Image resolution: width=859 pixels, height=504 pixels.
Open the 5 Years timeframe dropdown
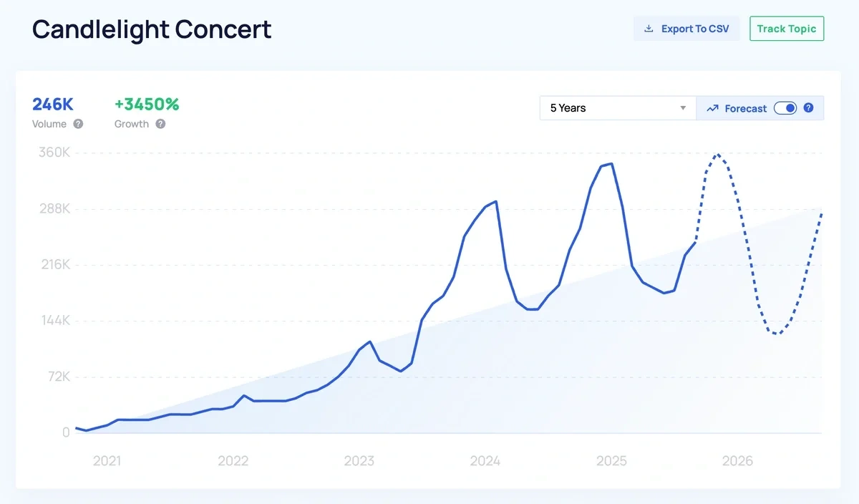pos(617,108)
